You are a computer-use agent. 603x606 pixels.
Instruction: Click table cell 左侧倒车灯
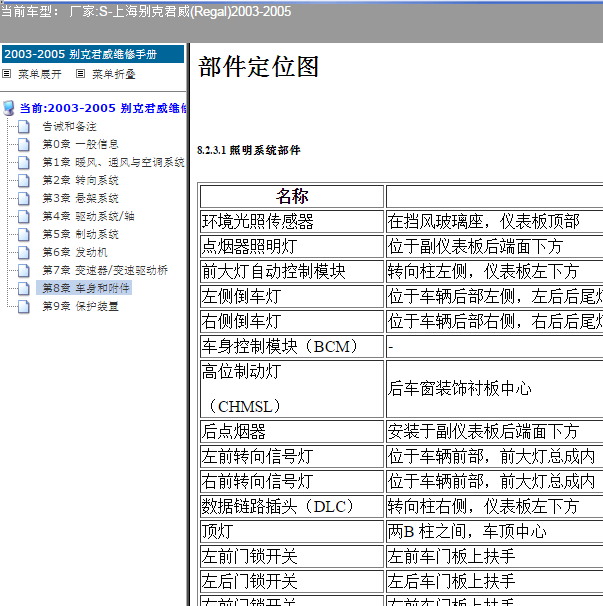(292, 296)
